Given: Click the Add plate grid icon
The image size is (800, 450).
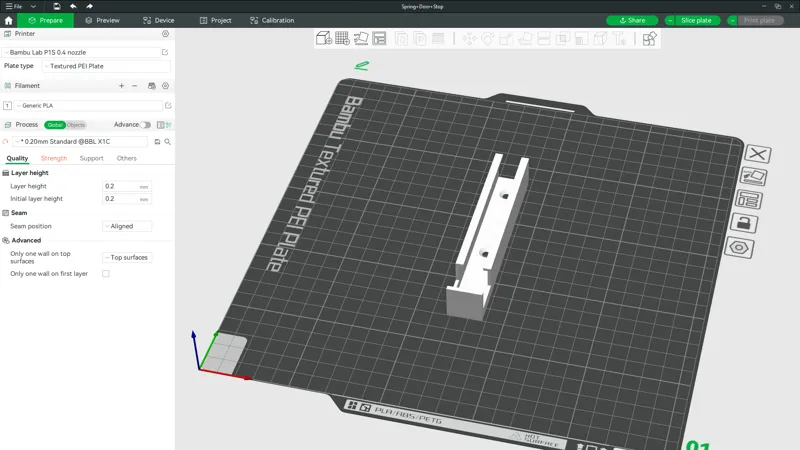Looking at the screenshot, I should coord(342,38).
